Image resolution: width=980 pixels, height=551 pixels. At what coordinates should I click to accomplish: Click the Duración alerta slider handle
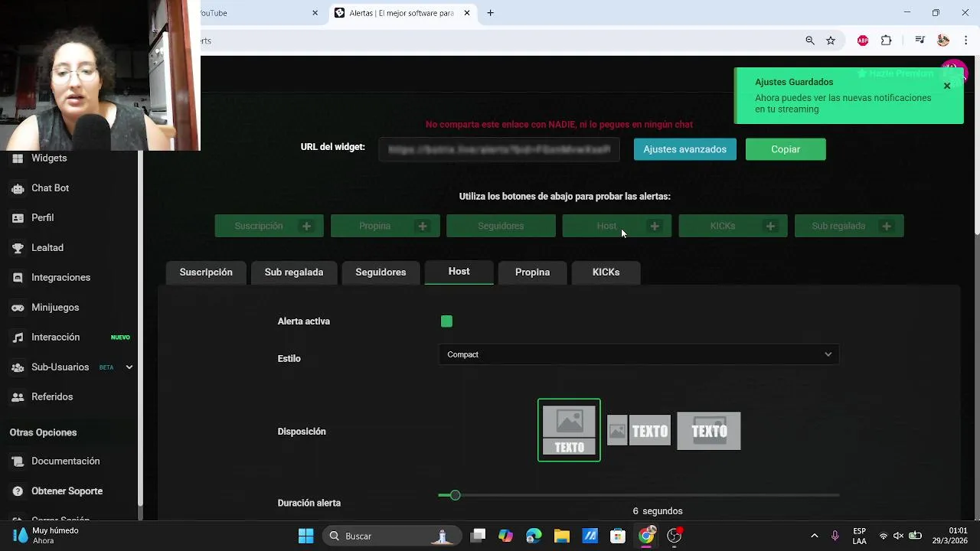(455, 495)
